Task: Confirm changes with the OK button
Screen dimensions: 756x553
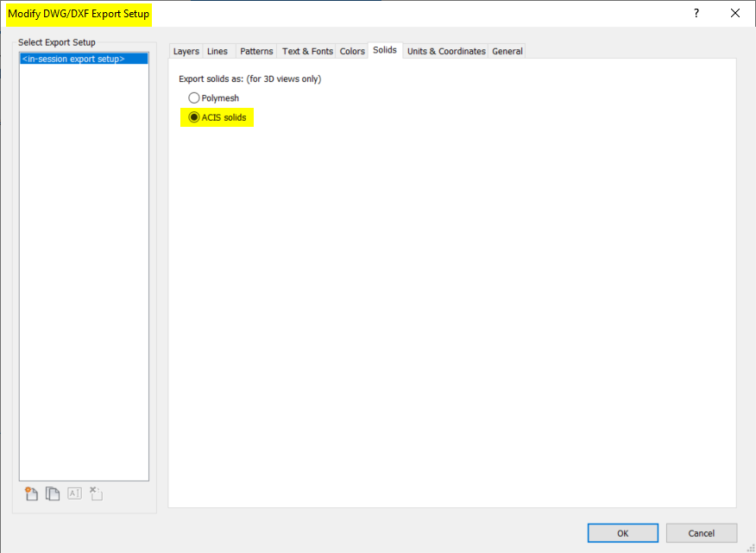Action: tap(622, 532)
